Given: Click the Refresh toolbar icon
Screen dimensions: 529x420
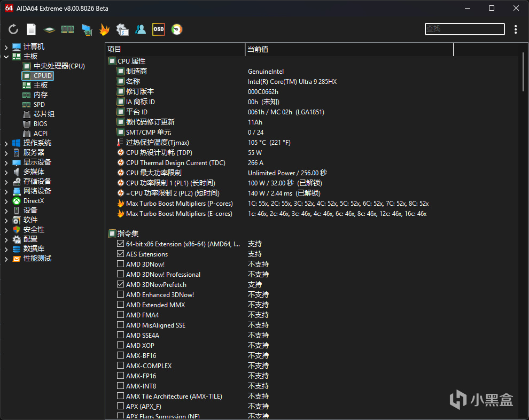Looking at the screenshot, I should tap(13, 29).
